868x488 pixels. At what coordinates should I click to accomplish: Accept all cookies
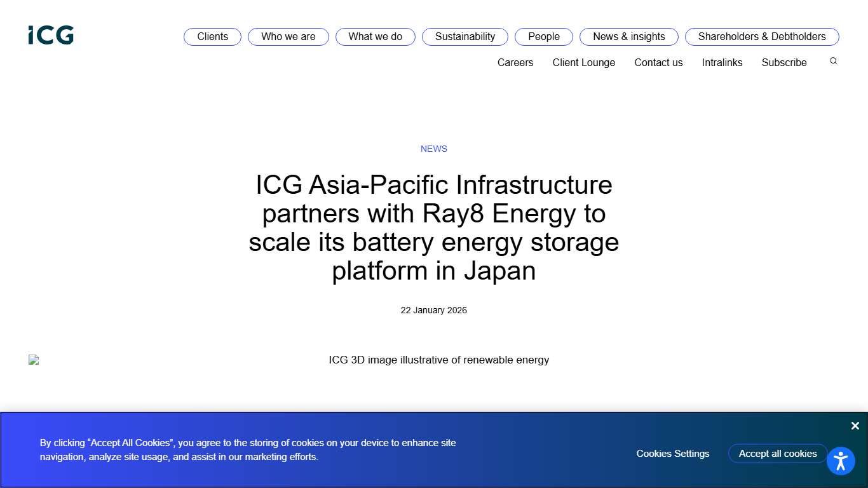pyautogui.click(x=777, y=453)
